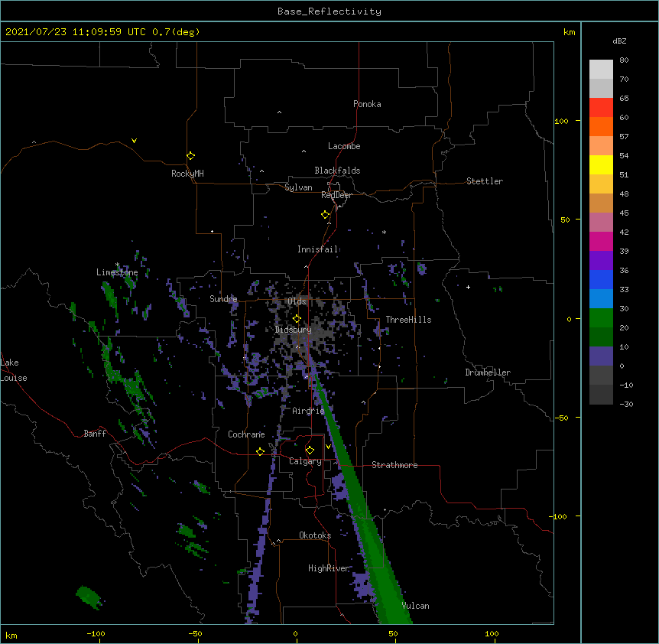Click the RedDeer city label
659x644 pixels.
click(336, 195)
